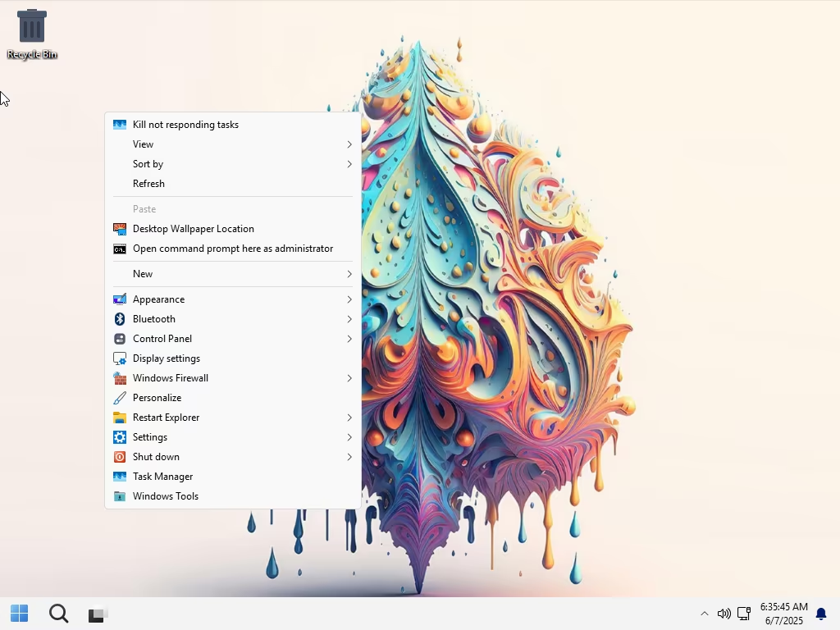Open Task View on the taskbar
The height and width of the screenshot is (630, 840).
[98, 614]
